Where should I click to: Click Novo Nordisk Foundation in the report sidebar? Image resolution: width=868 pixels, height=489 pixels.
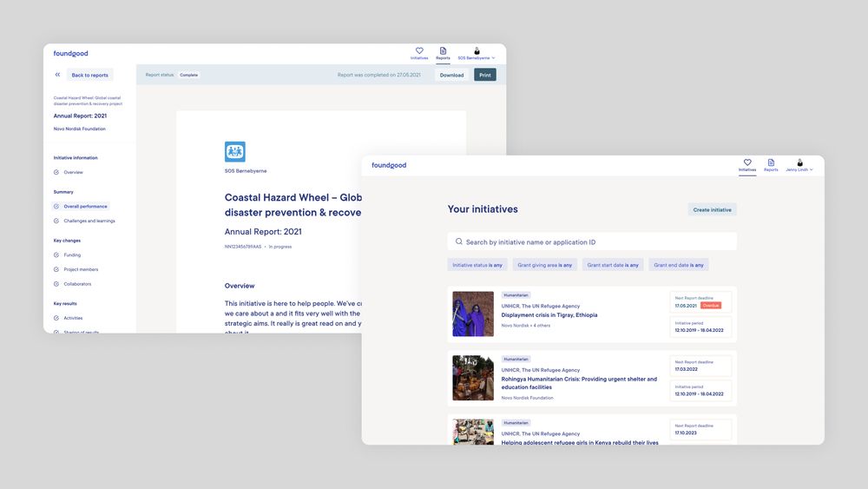[79, 129]
